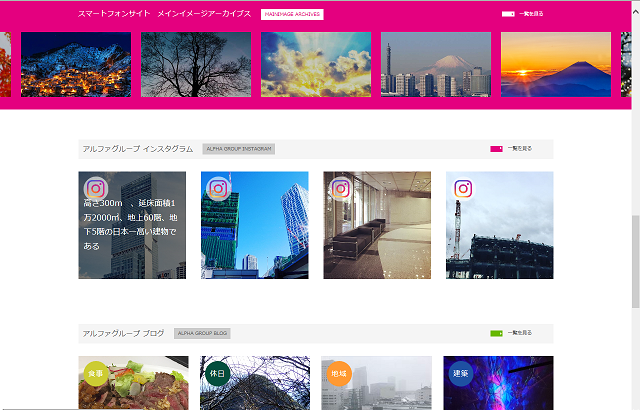The image size is (640, 410).
Task: Click Instagram icon on the lobby sofa post
Action: pos(340,188)
